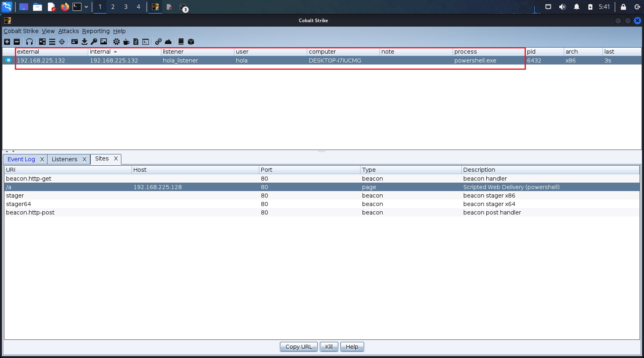The image size is (644, 358).
Task: Open the terminal emulator panel icon
Action: pyautogui.click(x=77, y=7)
